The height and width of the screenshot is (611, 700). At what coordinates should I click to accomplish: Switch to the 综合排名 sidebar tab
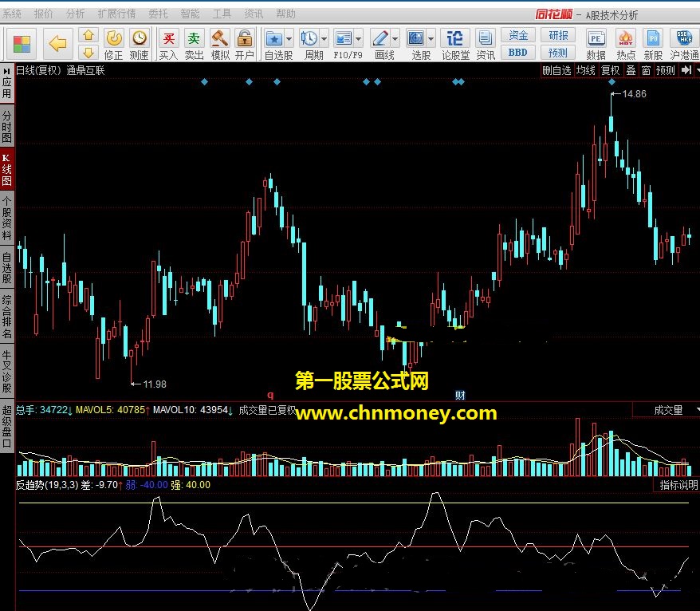pos(6,317)
